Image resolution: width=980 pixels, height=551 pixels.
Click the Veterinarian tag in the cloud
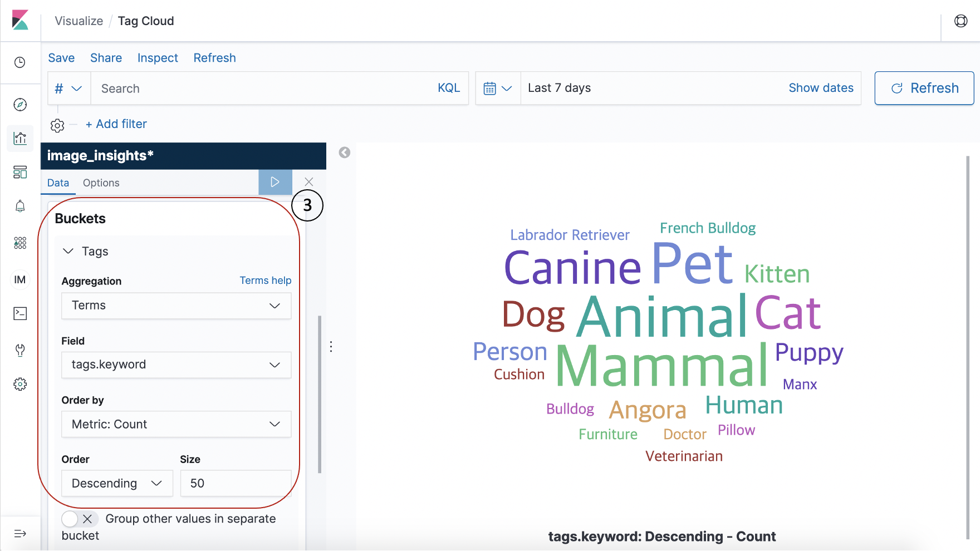[x=684, y=456]
